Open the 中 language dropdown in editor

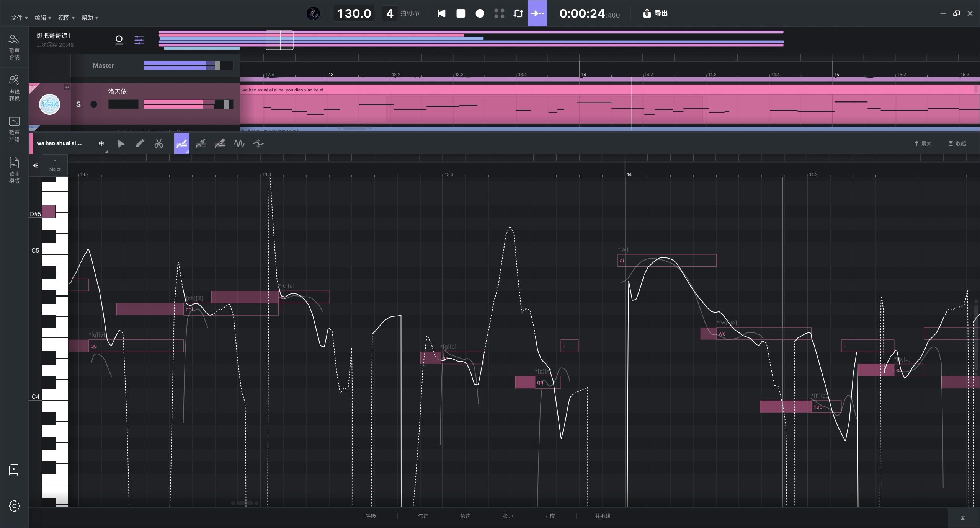tap(102, 143)
